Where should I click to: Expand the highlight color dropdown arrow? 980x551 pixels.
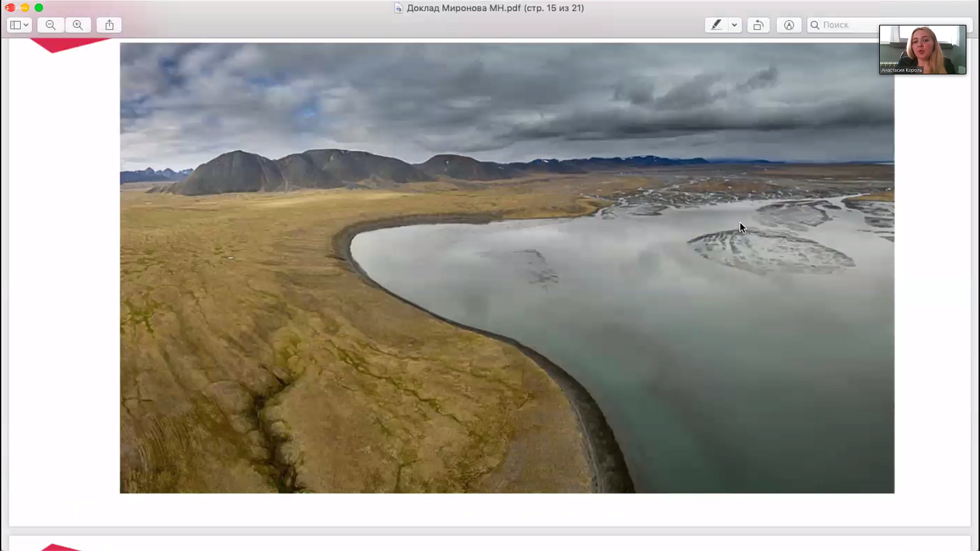point(734,25)
